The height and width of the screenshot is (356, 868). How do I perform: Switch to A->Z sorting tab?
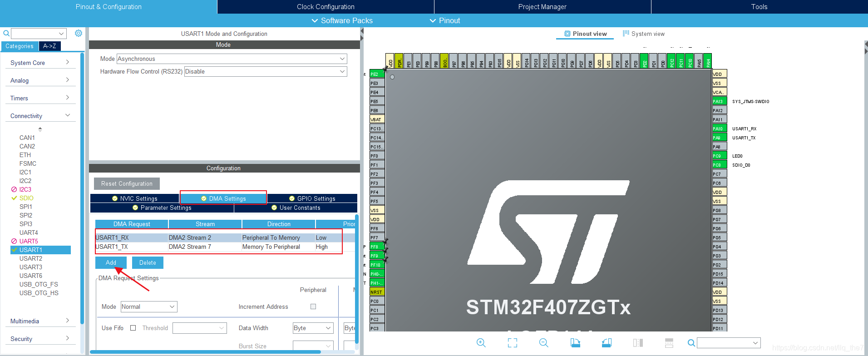pos(49,46)
